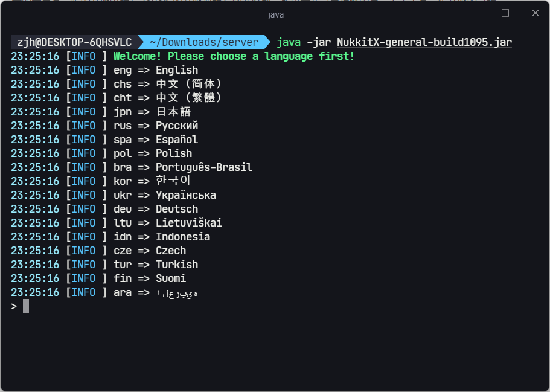The height and width of the screenshot is (392, 550).
Task: Minimize the java terminal window
Action: 475,13
